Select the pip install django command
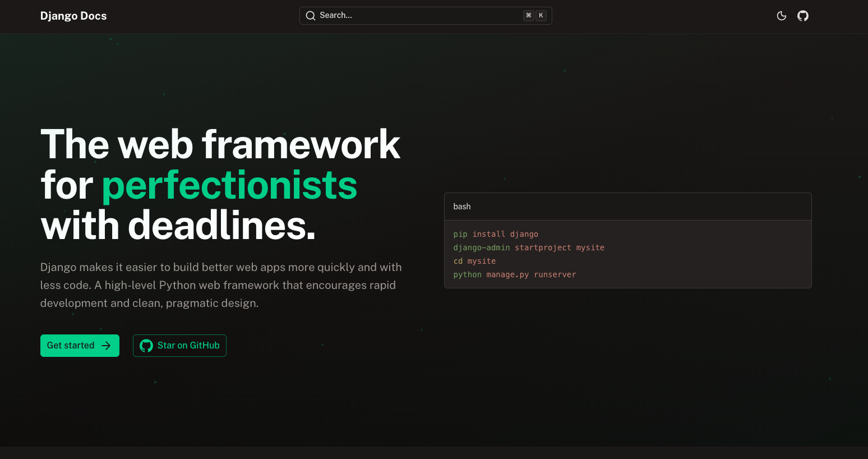Image resolution: width=868 pixels, height=459 pixels. [x=496, y=234]
